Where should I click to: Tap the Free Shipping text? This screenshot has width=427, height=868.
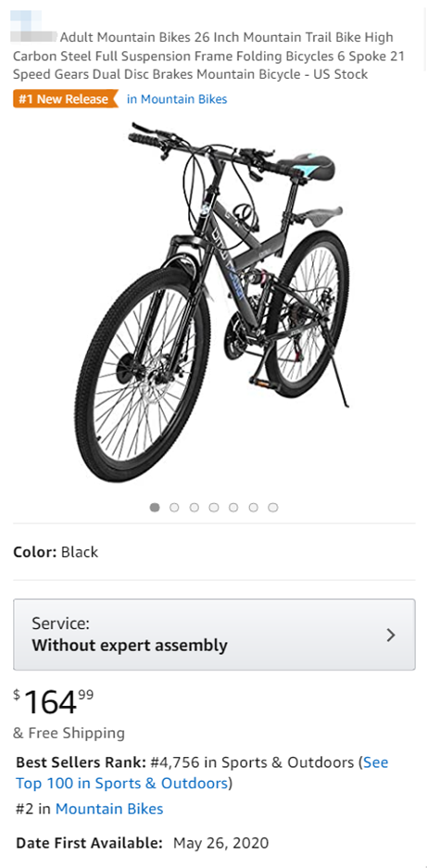[69, 733]
